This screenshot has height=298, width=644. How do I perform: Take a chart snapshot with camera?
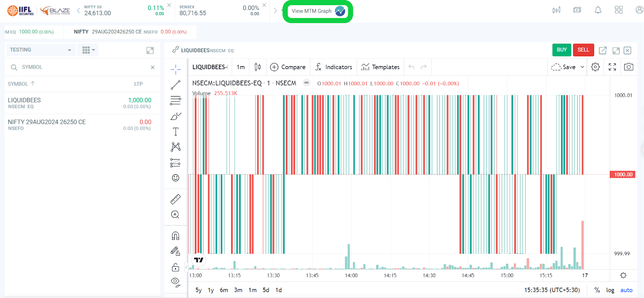tap(629, 67)
